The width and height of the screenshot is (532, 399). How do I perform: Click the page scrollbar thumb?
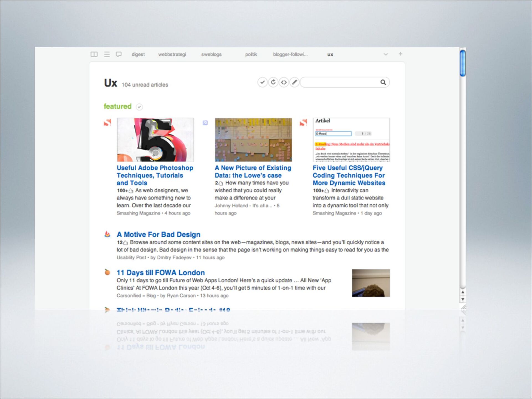[463, 63]
